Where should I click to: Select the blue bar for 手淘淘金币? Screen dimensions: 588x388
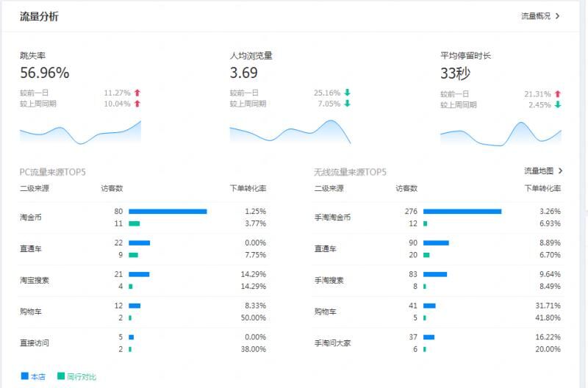click(462, 212)
